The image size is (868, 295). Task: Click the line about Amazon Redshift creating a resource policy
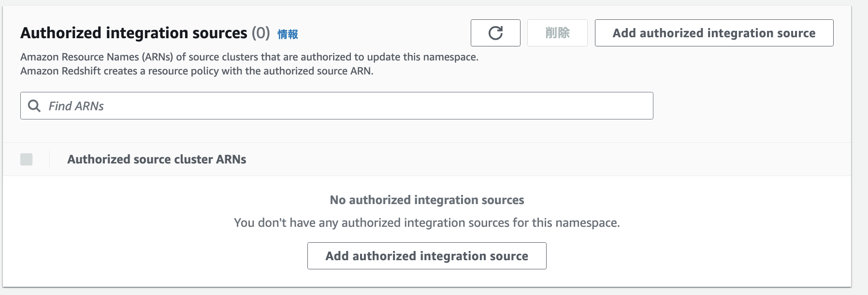click(x=197, y=71)
